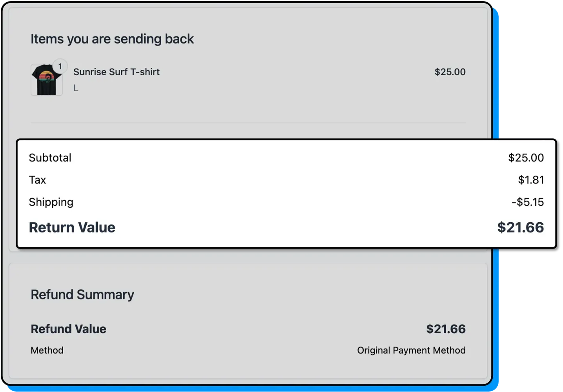The image size is (563, 392).
Task: Click the Refund Value label
Action: (x=68, y=329)
